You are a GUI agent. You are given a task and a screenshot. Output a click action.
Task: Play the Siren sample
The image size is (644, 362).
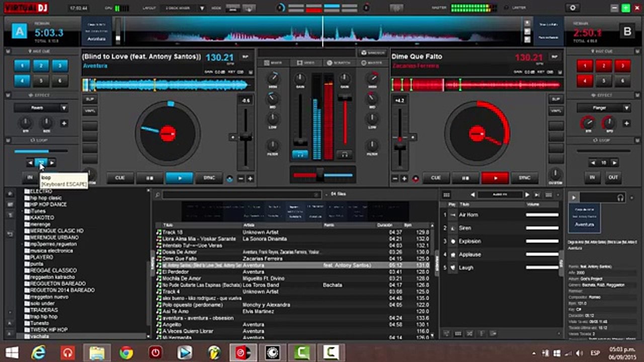[x=452, y=228]
